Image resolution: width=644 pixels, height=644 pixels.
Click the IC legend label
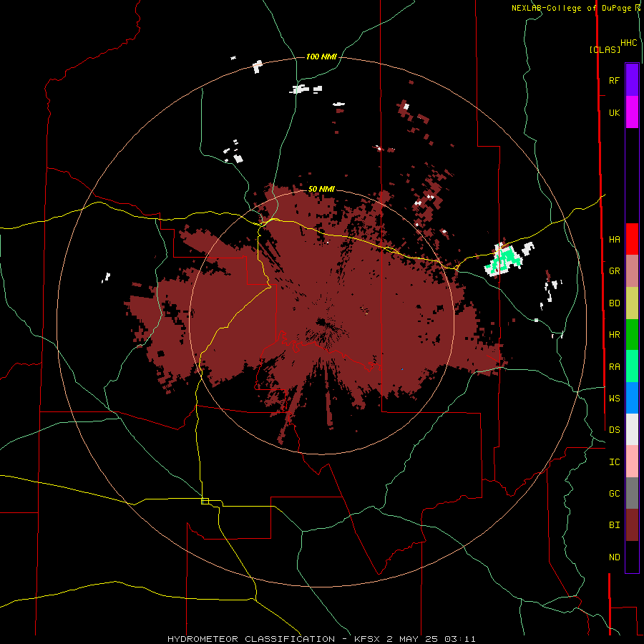tap(614, 462)
